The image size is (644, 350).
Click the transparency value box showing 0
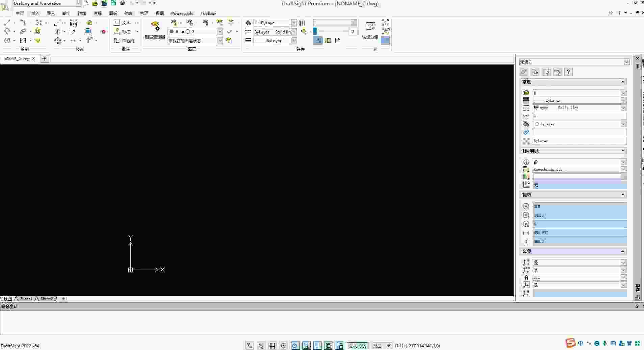(x=353, y=31)
